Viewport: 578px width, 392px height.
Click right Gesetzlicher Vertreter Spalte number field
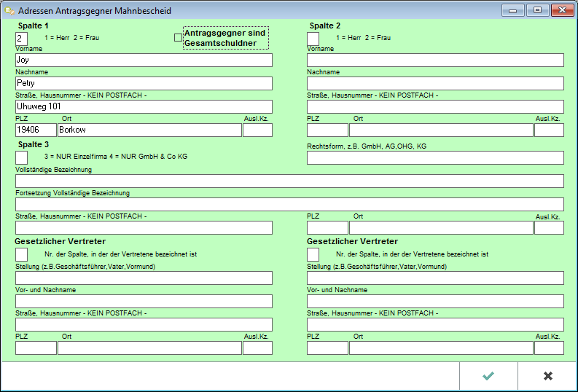coord(313,254)
